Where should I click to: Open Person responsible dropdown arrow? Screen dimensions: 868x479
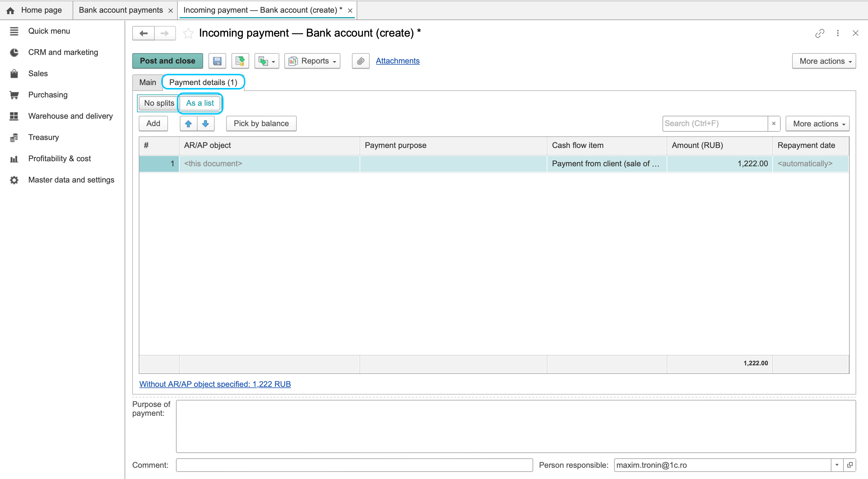point(837,465)
